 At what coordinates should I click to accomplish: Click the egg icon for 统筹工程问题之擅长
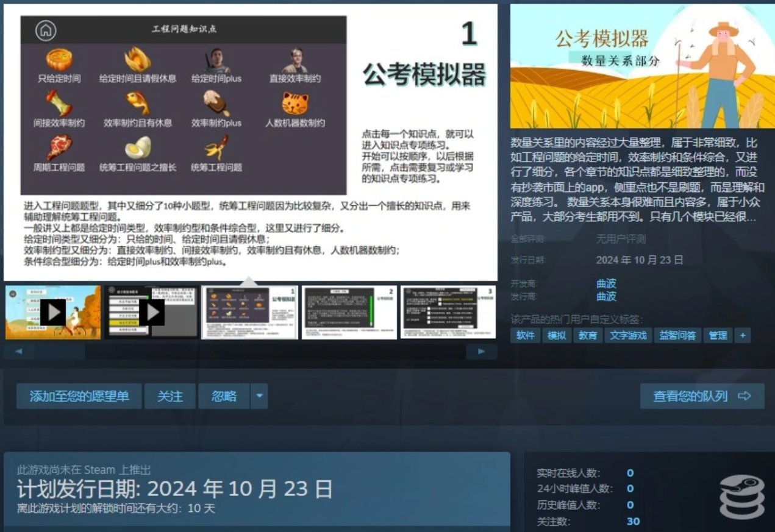pyautogui.click(x=138, y=148)
